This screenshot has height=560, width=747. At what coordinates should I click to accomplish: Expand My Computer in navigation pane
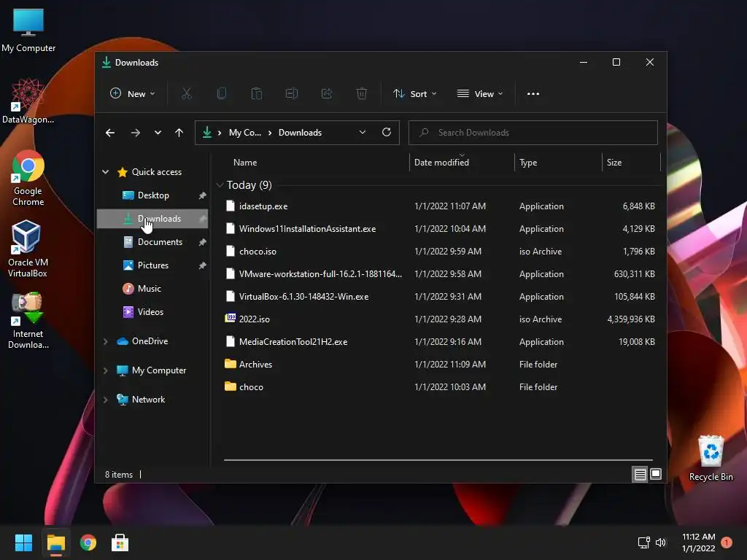pos(106,370)
